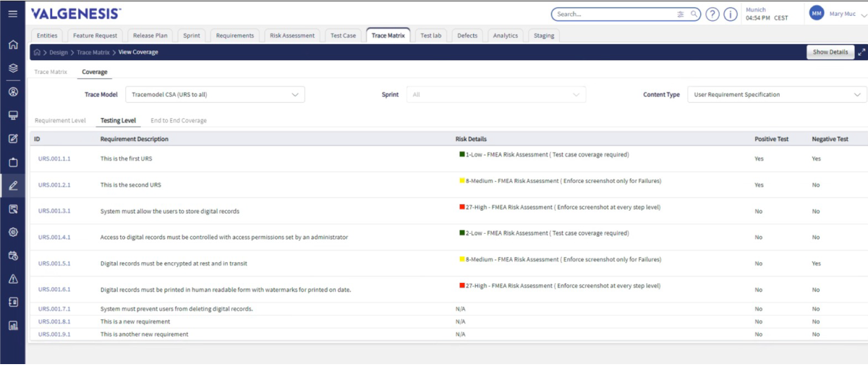Open the help question mark icon

point(712,14)
